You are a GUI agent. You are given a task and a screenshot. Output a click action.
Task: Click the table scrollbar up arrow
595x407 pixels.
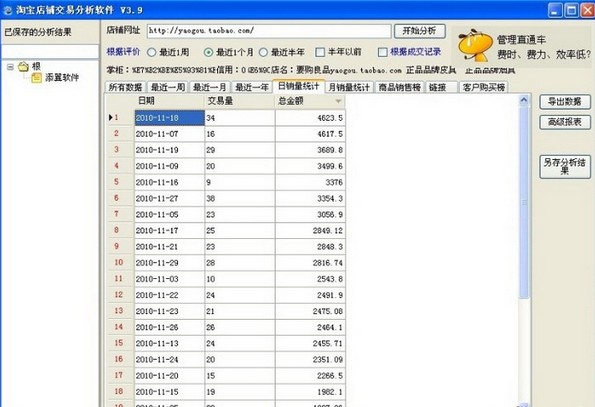pos(524,100)
